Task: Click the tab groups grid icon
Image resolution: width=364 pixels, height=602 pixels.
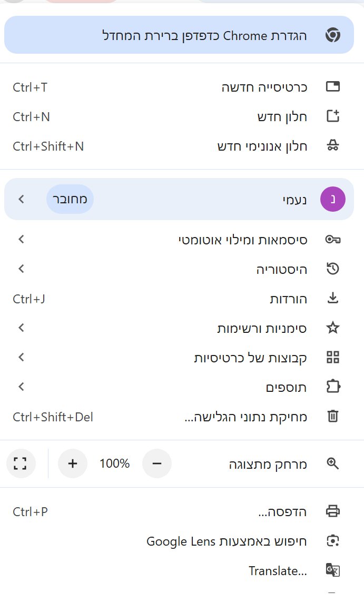Action: (333, 358)
